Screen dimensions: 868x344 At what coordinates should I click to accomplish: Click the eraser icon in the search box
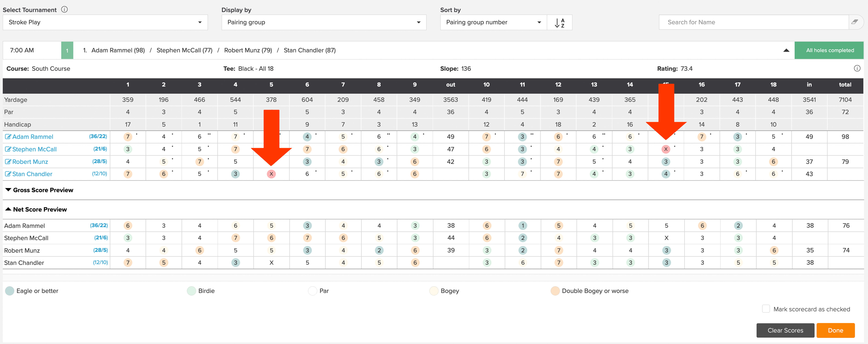point(854,22)
